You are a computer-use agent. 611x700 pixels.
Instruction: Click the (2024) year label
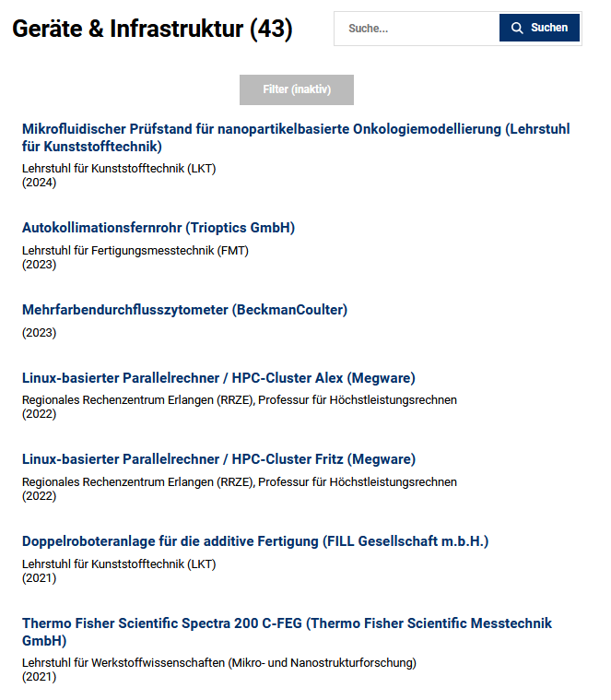point(39,183)
